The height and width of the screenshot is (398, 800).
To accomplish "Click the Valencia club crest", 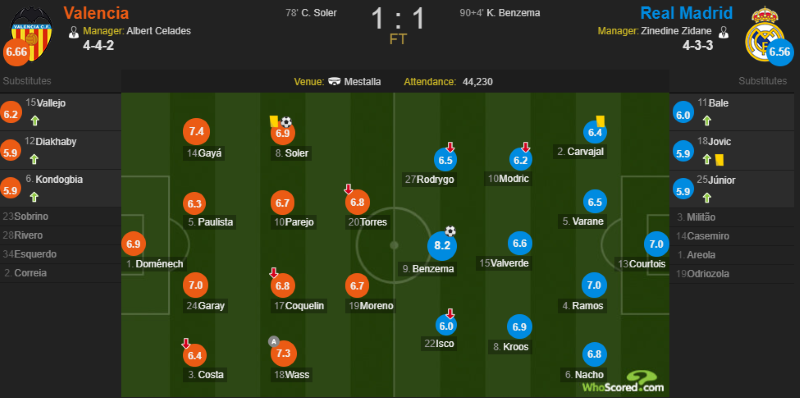I will 32,33.
